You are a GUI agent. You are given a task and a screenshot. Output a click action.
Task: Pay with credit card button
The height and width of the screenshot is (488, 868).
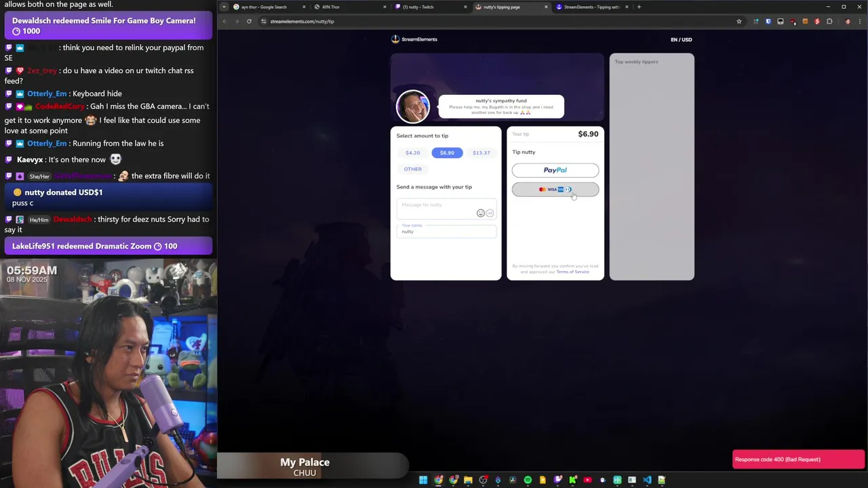pos(555,189)
